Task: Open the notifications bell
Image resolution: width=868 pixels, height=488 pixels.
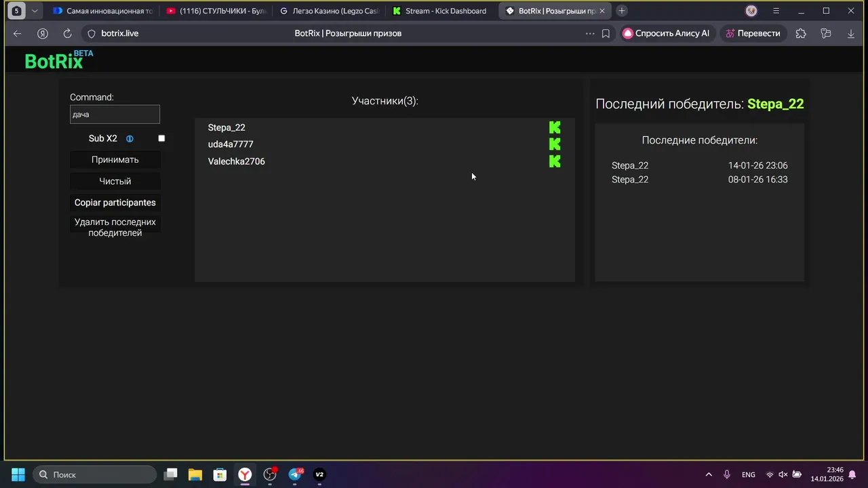Action: [852, 474]
